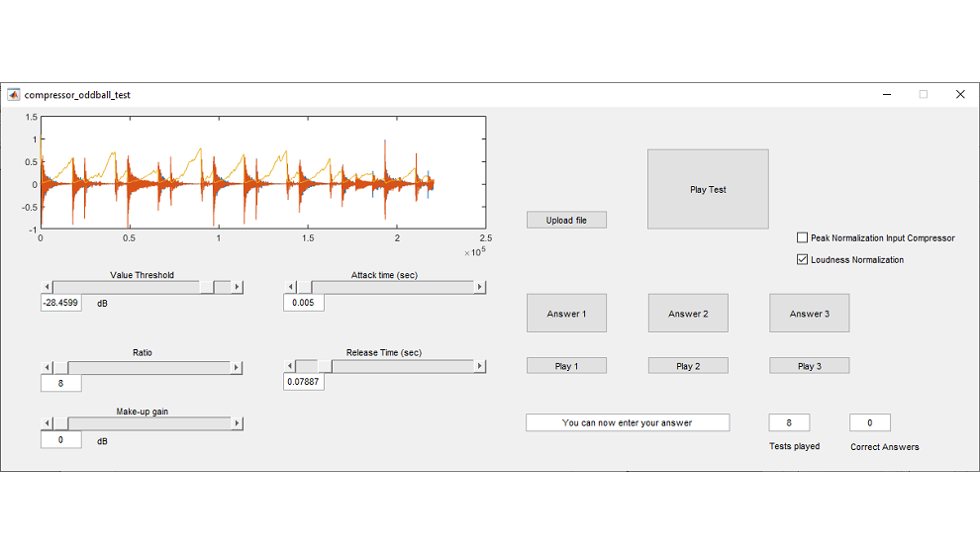
Task: Click Value Threshold slider right arrow
Action: pos(237,287)
